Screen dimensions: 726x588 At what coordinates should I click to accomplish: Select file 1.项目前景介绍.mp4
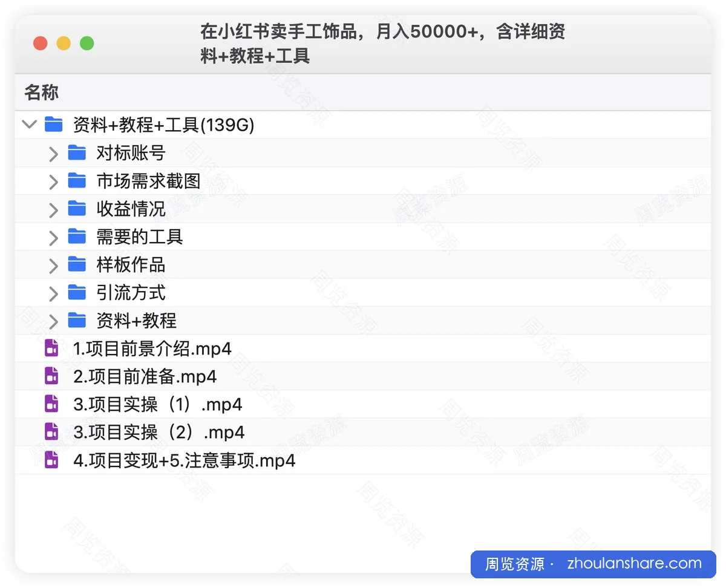(x=152, y=348)
